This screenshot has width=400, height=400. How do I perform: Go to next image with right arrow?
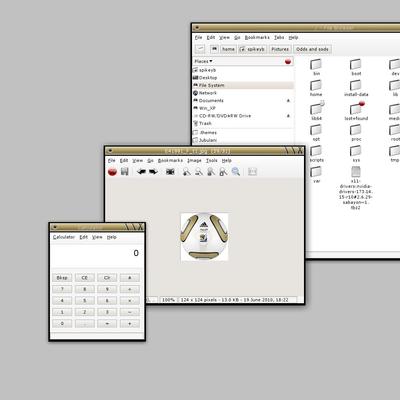click(153, 172)
